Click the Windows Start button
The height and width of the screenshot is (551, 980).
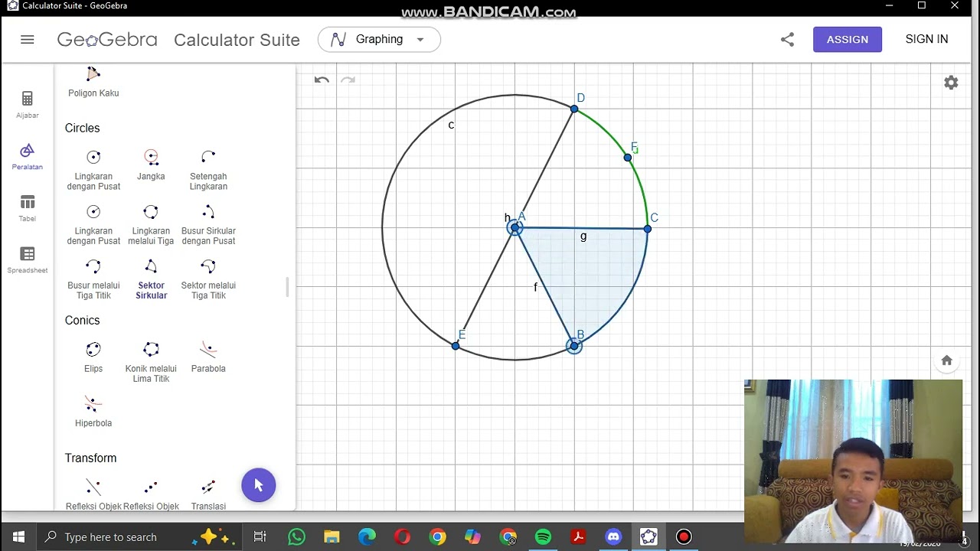18,536
